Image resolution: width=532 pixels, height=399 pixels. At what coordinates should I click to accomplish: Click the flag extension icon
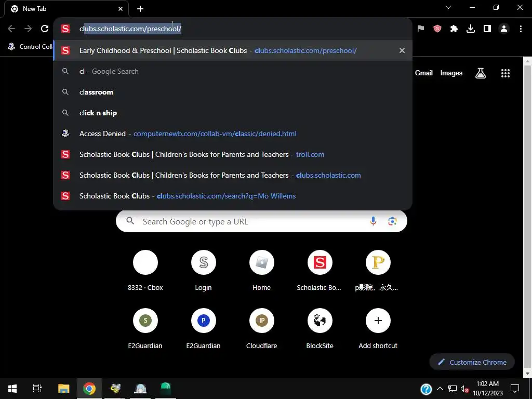(421, 29)
